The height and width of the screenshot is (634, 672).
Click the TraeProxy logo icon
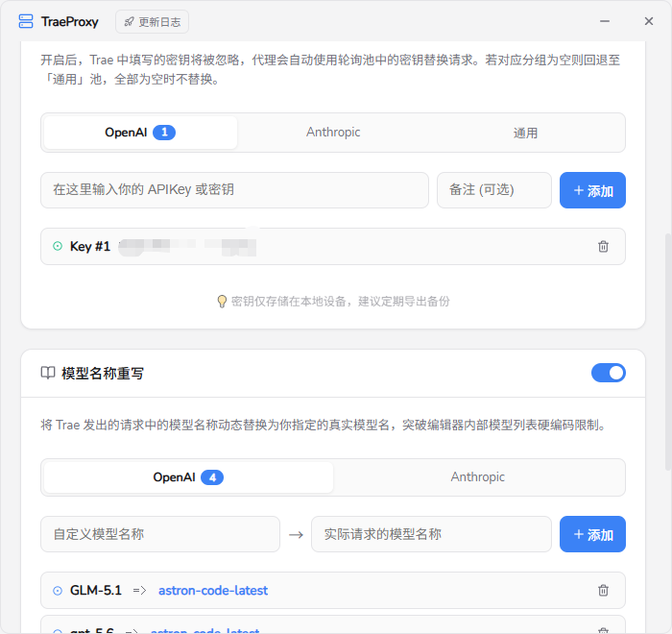[x=26, y=21]
